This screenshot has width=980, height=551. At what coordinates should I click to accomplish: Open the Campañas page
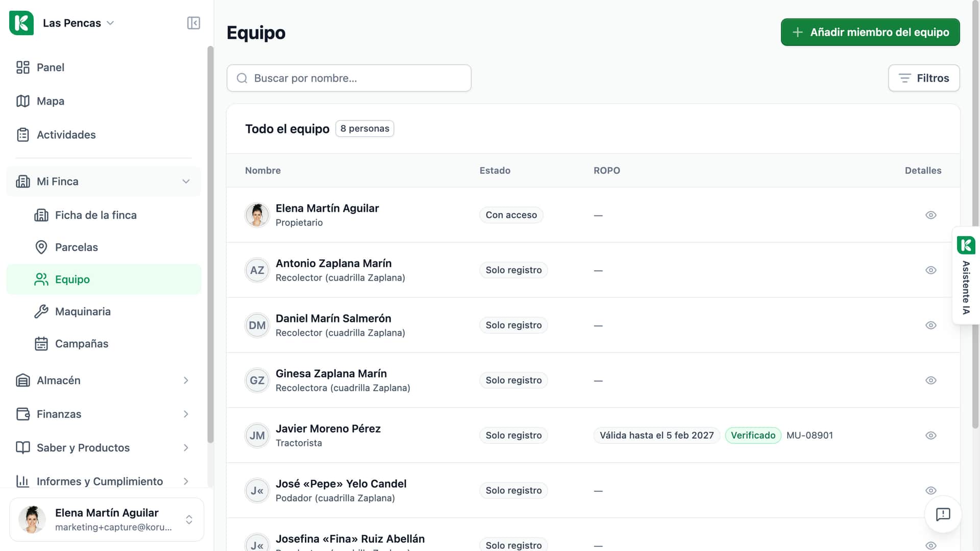tap(104, 343)
